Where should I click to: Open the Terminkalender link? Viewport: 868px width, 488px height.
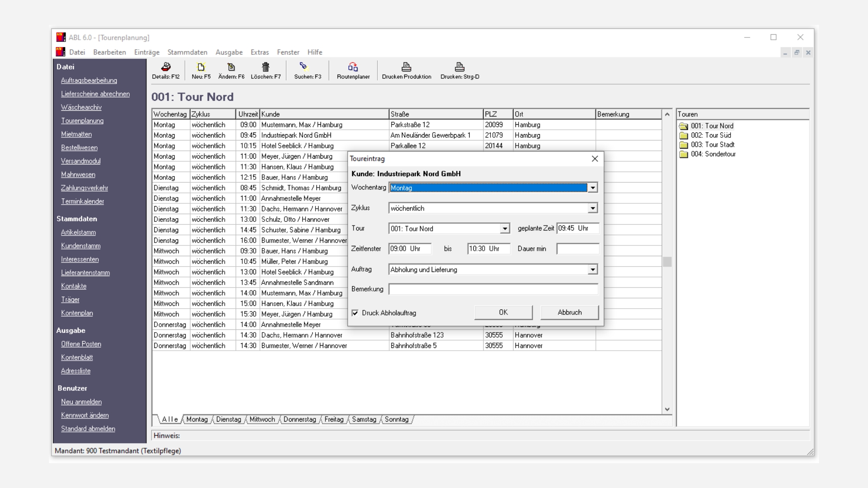pos(82,202)
